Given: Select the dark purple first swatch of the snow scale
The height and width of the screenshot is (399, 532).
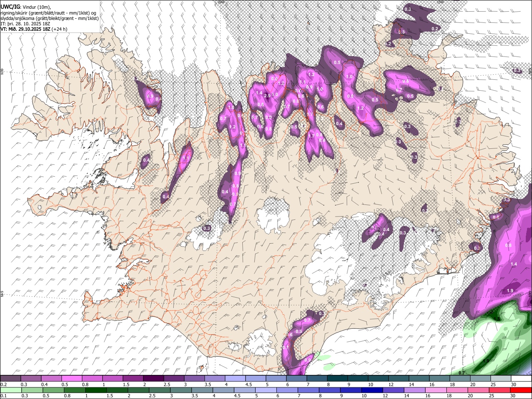Looking at the screenshot, I should pyautogui.click(x=10, y=379).
